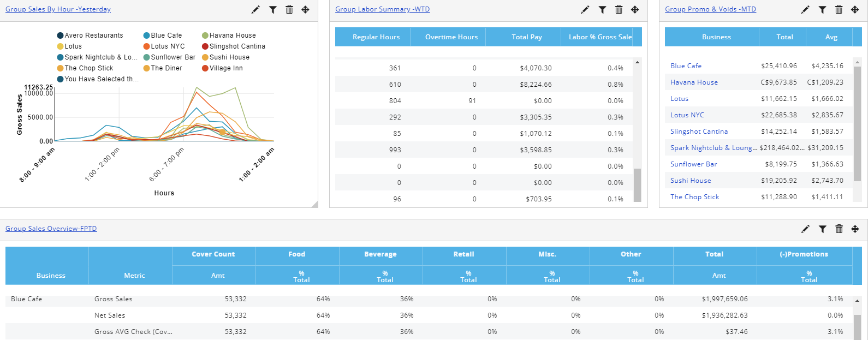Sort Promo table by Business header
Image resolution: width=868 pixels, height=340 pixels.
point(716,37)
